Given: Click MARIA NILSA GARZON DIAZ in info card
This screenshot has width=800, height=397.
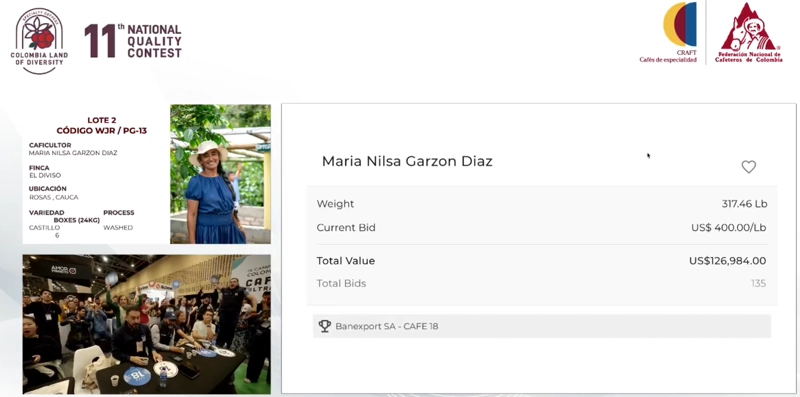Looking at the screenshot, I should tap(73, 153).
